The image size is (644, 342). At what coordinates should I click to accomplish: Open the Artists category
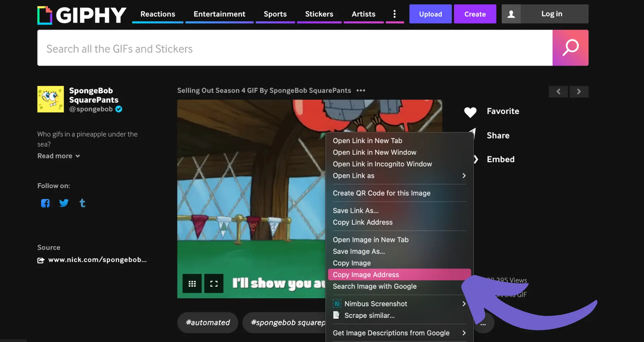tap(363, 14)
